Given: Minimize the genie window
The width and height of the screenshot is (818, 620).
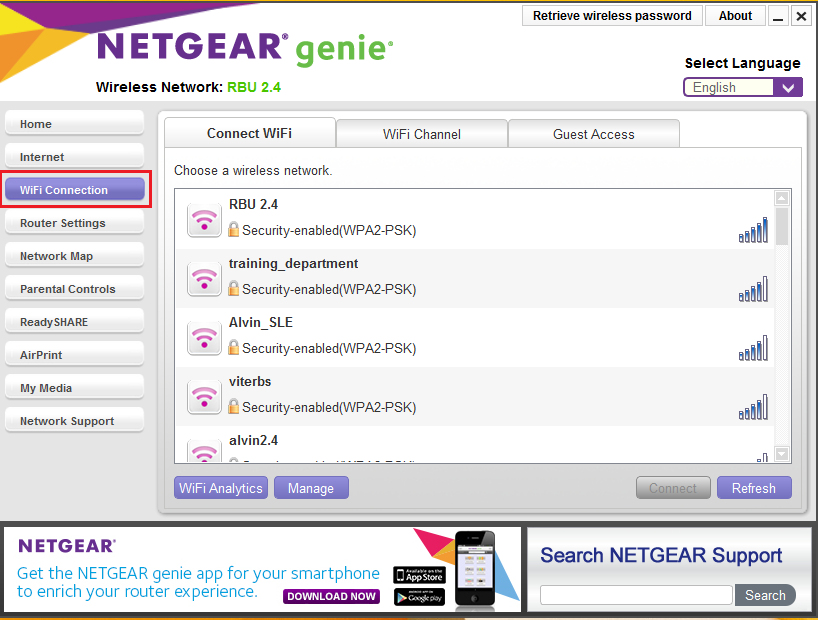Looking at the screenshot, I should [x=778, y=16].
